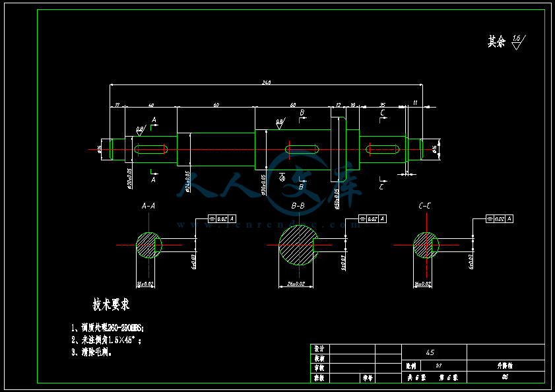Click the '11' length dimension at the right end
The width and height of the screenshot is (555, 392).
(x=415, y=103)
